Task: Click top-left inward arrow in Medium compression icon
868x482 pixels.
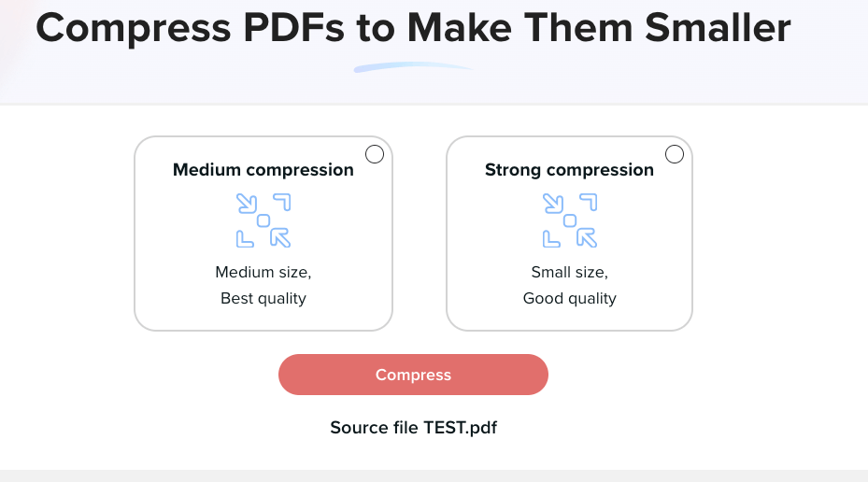Action: point(247,203)
